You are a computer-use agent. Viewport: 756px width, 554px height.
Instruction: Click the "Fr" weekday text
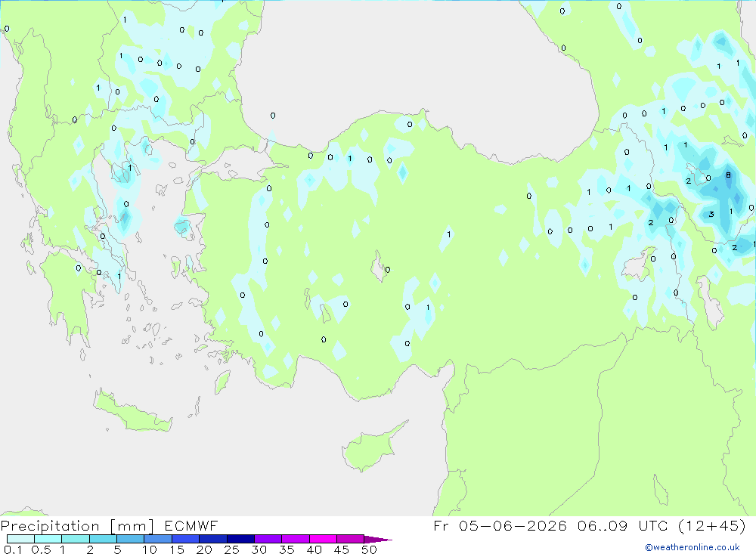[x=442, y=525]
